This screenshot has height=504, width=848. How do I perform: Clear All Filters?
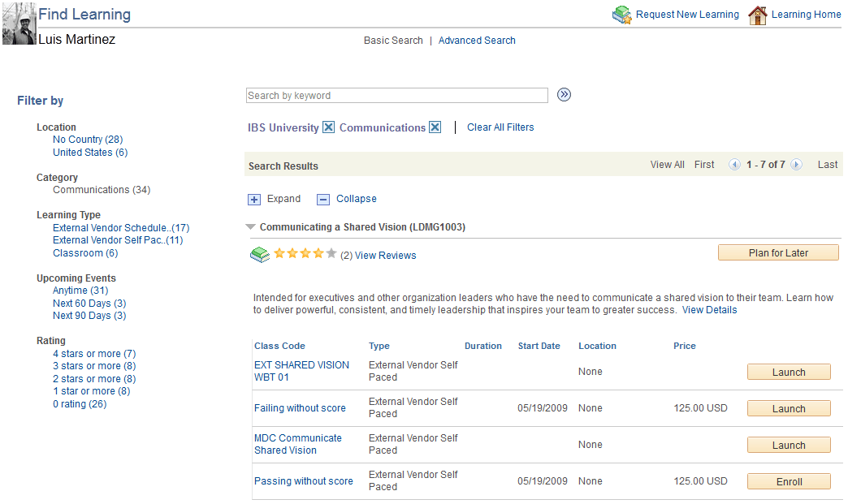click(500, 127)
